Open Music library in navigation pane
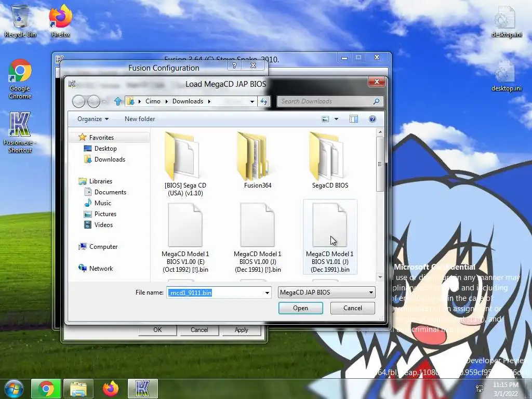This screenshot has width=532, height=399. click(x=102, y=203)
